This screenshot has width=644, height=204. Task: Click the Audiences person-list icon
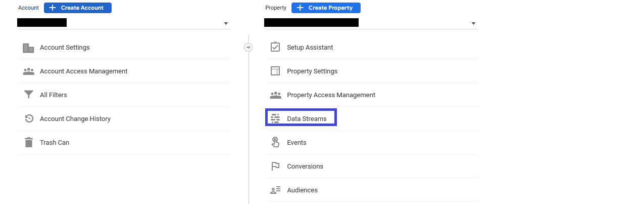click(275, 190)
